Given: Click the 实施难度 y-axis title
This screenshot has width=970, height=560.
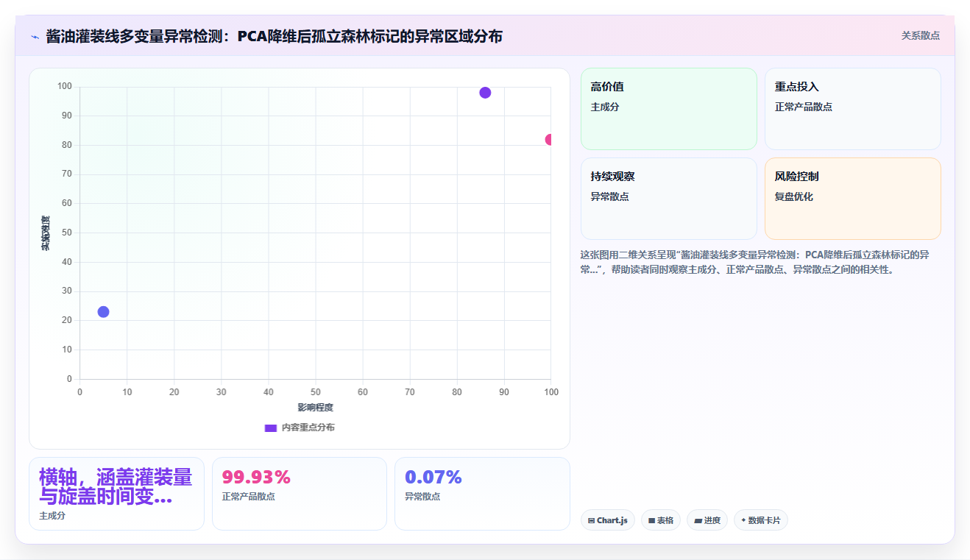Looking at the screenshot, I should [x=45, y=233].
